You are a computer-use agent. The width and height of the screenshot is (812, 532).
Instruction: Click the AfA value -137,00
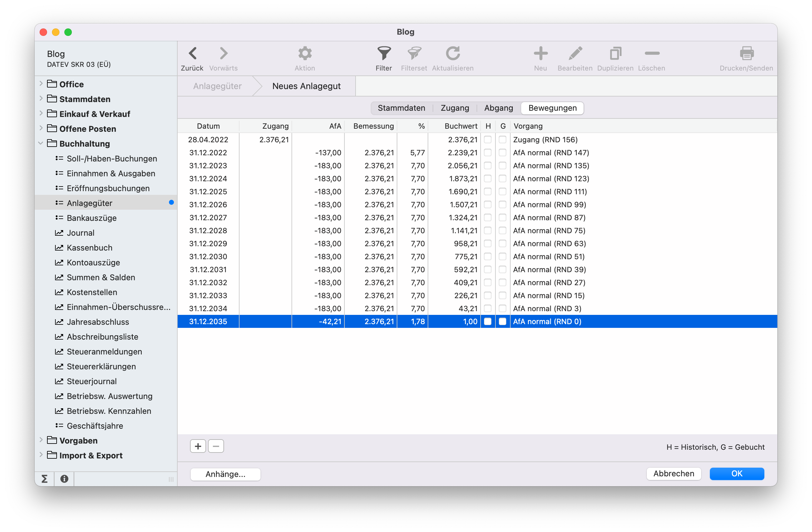tap(328, 152)
